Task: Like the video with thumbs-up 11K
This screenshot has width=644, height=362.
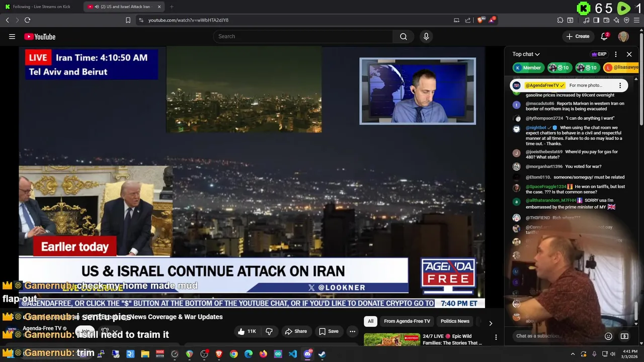Action: click(247, 331)
